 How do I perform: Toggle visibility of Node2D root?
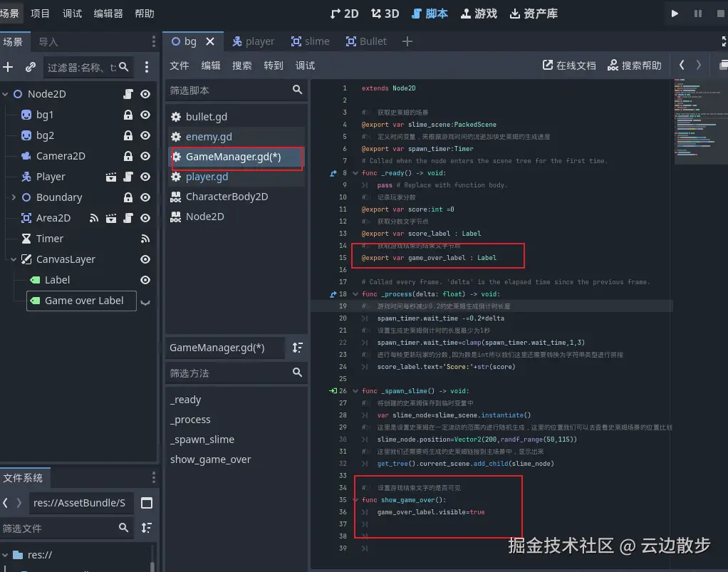(x=145, y=94)
